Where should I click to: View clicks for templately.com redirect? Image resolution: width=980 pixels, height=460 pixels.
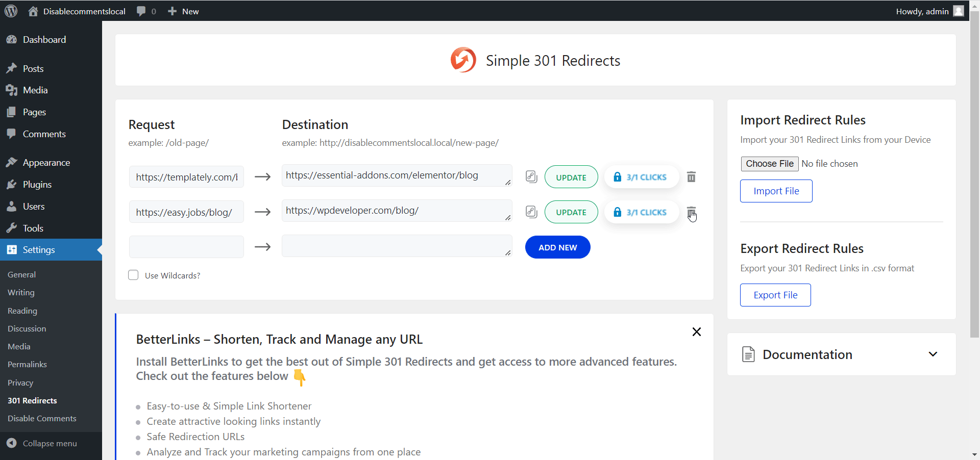point(641,177)
